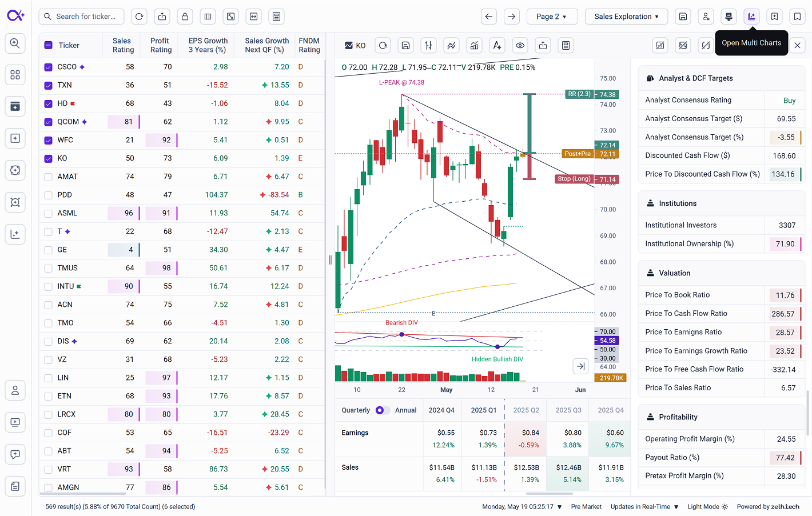
Task: Open the play video icon in left sidebar
Action: point(15,422)
